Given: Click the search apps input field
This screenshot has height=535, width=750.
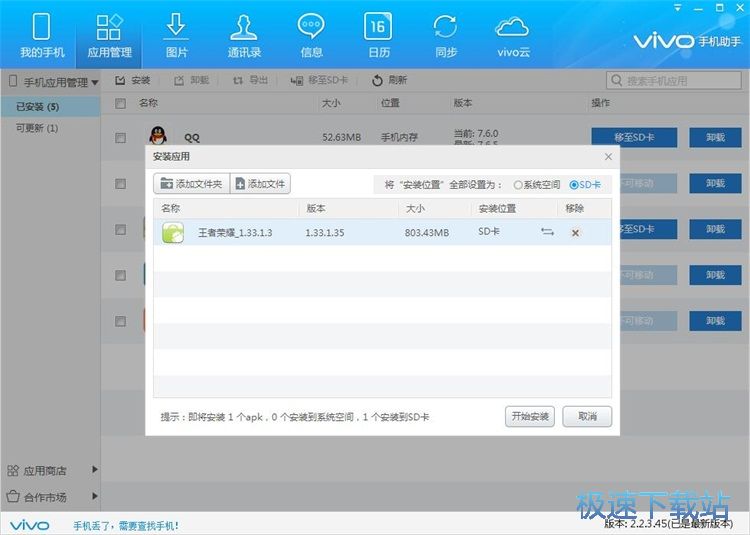Looking at the screenshot, I should click(x=673, y=81).
